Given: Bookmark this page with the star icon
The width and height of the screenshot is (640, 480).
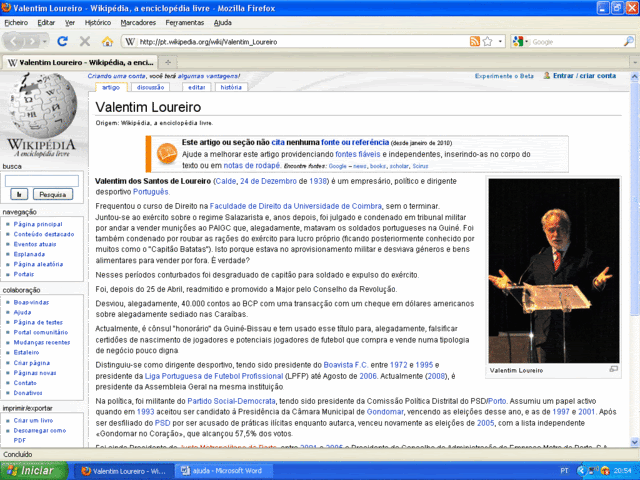Looking at the screenshot, I should 487,41.
